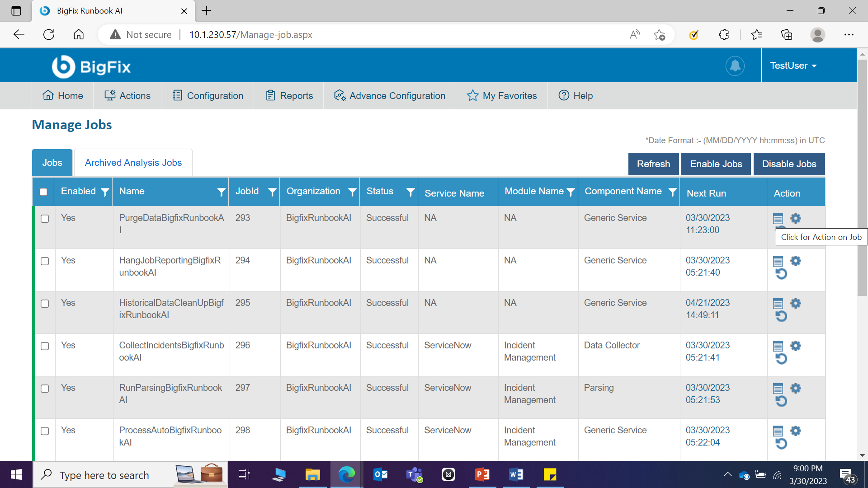Click the Refresh button
This screenshot has width=868, height=488.
pos(653,164)
